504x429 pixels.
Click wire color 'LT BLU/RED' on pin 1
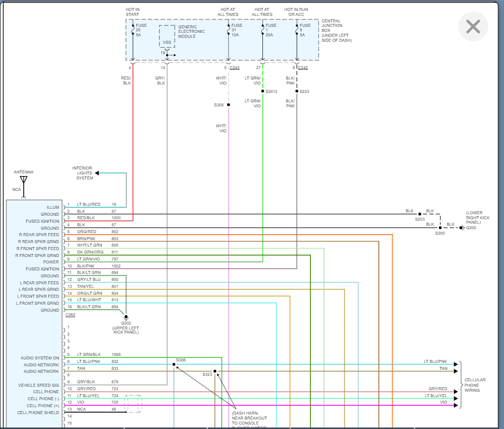[x=88, y=204]
